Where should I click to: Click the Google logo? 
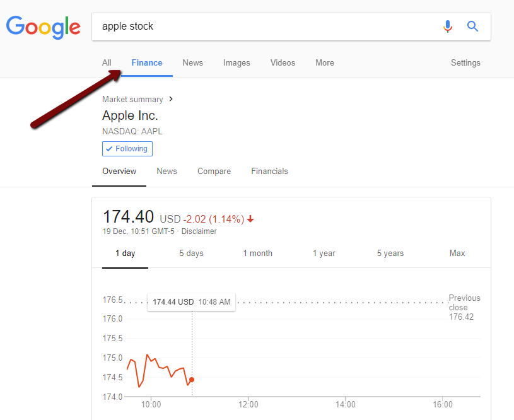(44, 26)
